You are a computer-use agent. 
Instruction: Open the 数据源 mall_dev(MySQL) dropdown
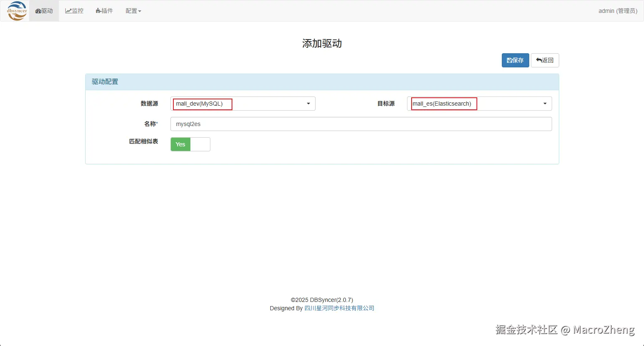(x=243, y=104)
